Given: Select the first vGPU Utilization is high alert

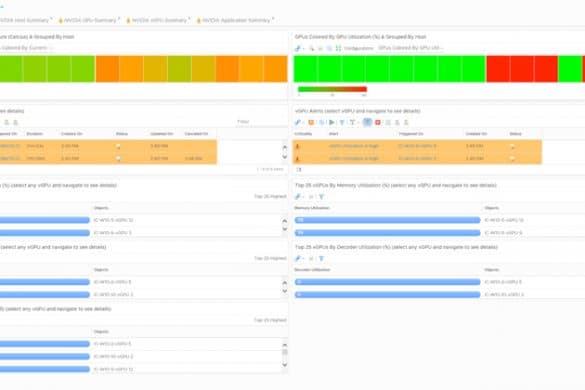Looking at the screenshot, I should coord(417,146).
